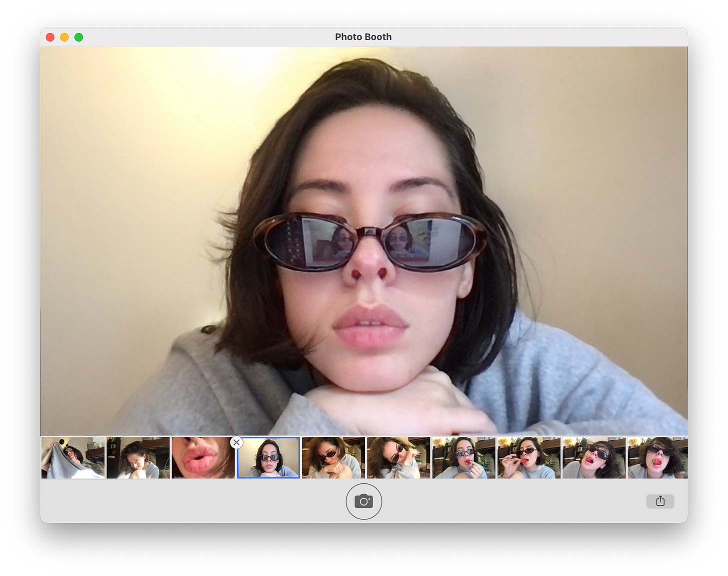Open the share menu button

(x=660, y=501)
